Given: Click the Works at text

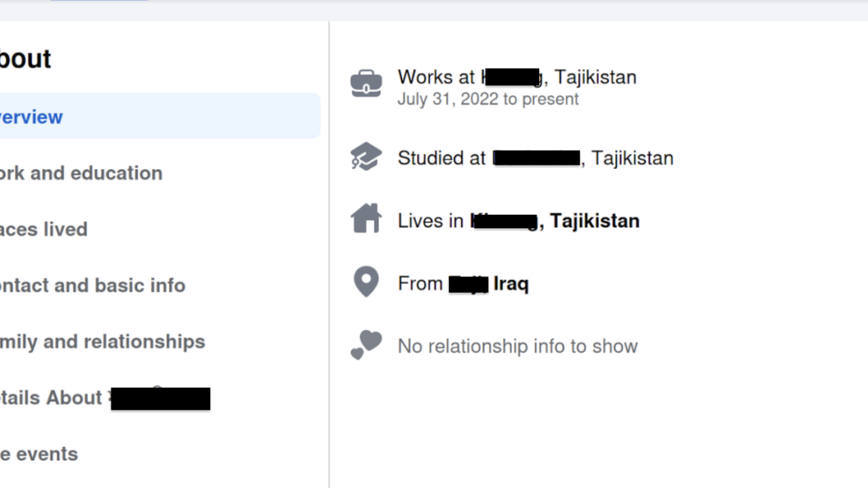Looking at the screenshot, I should coord(436,77).
